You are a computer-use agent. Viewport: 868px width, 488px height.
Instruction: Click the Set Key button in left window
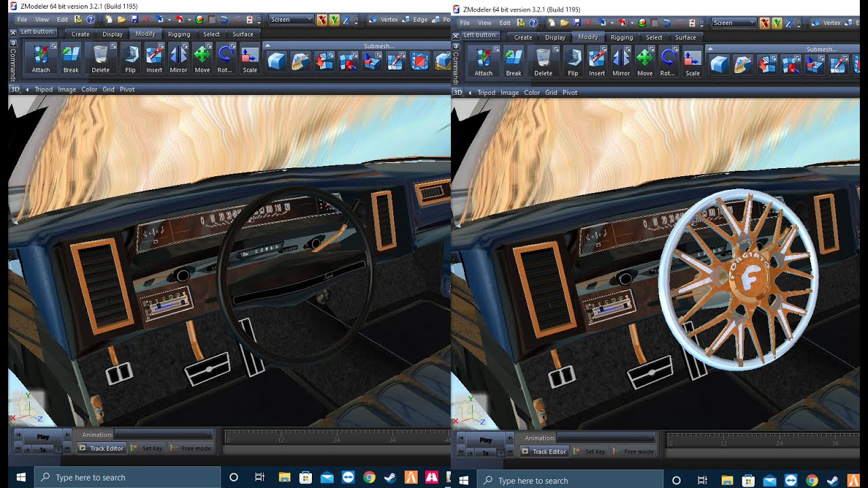pos(147,448)
